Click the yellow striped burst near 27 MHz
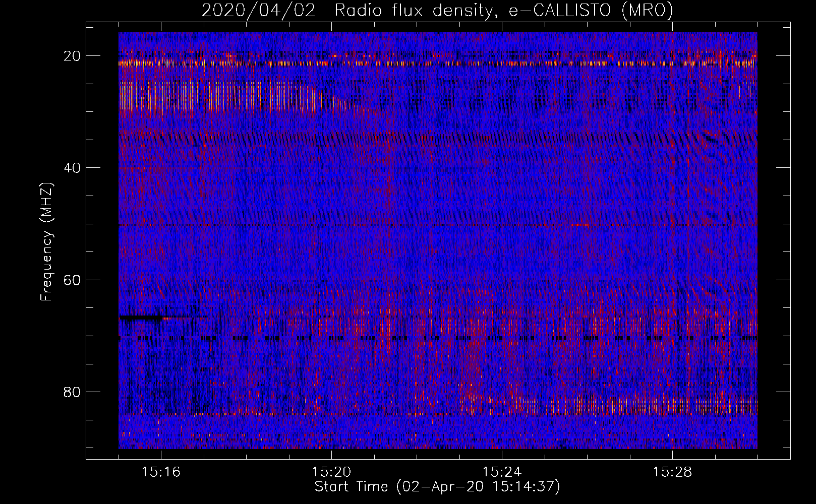The image size is (816, 504). click(x=212, y=97)
